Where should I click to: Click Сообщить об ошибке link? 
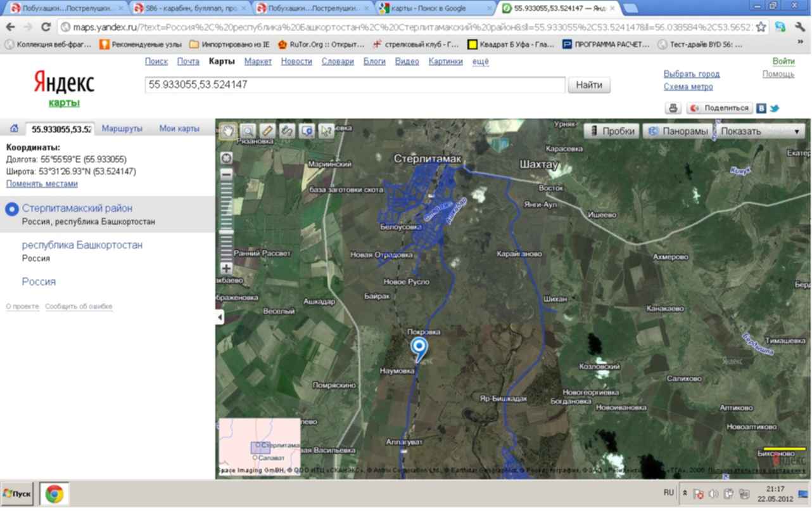click(79, 307)
